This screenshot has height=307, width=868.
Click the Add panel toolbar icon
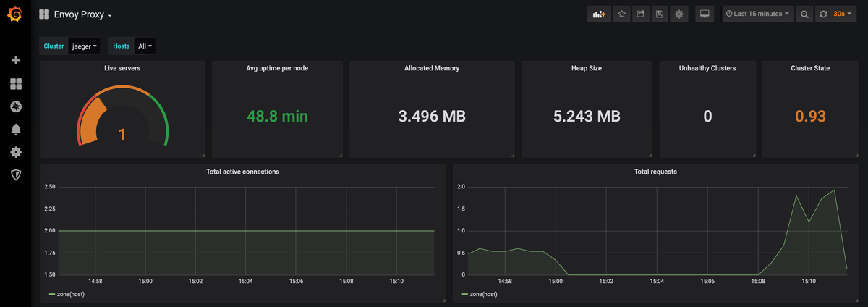click(598, 14)
